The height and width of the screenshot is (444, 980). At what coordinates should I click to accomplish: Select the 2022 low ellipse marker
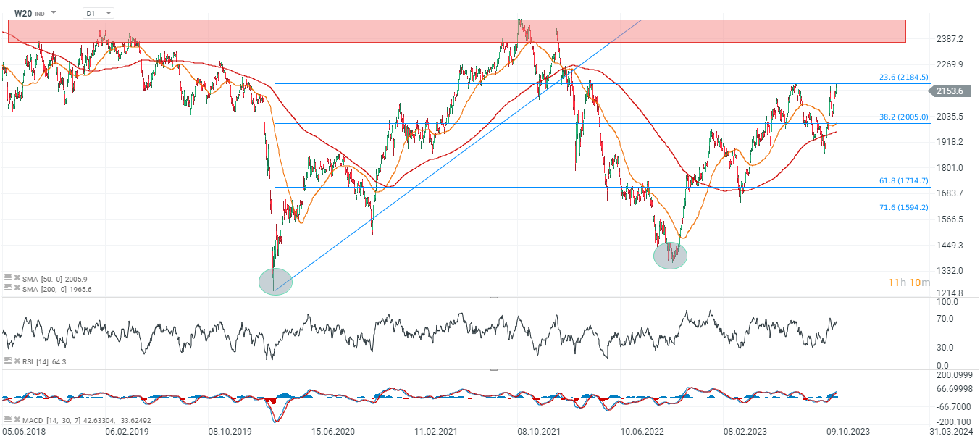tap(670, 256)
